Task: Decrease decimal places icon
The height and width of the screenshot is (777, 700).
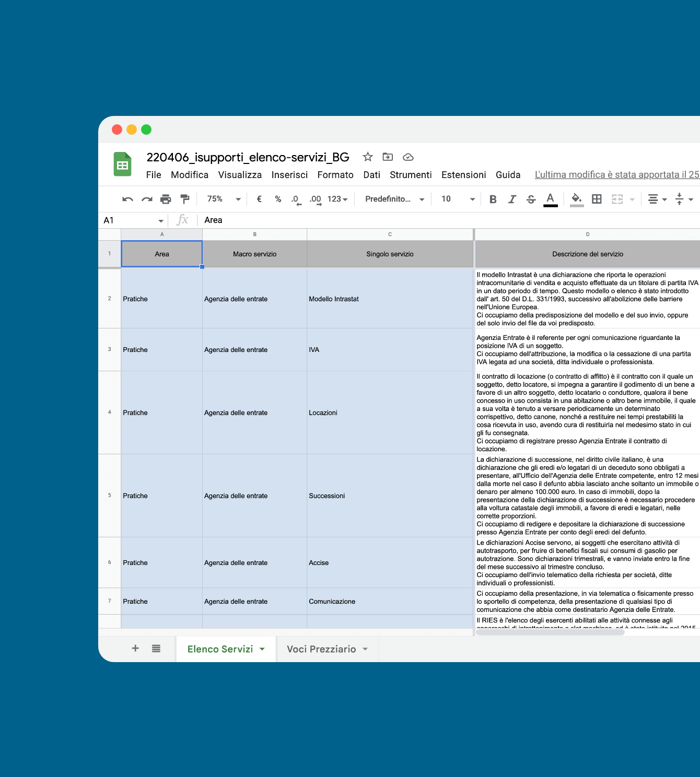Action: coord(296,199)
